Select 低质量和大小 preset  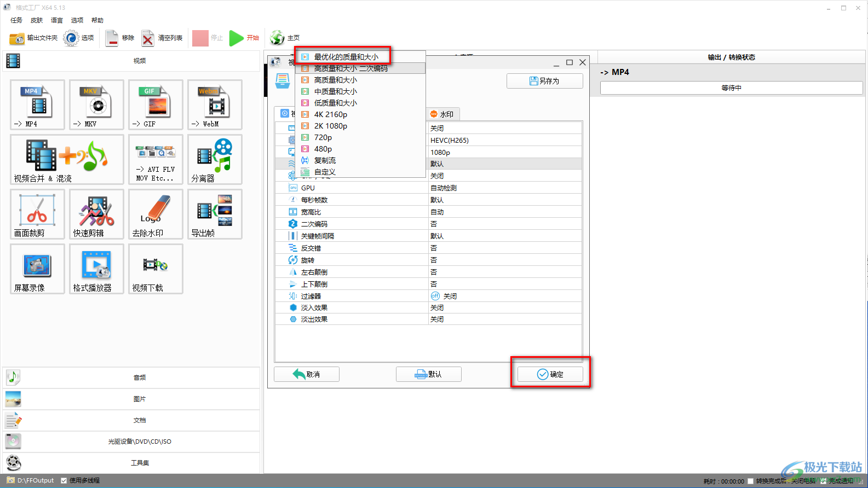360,103
